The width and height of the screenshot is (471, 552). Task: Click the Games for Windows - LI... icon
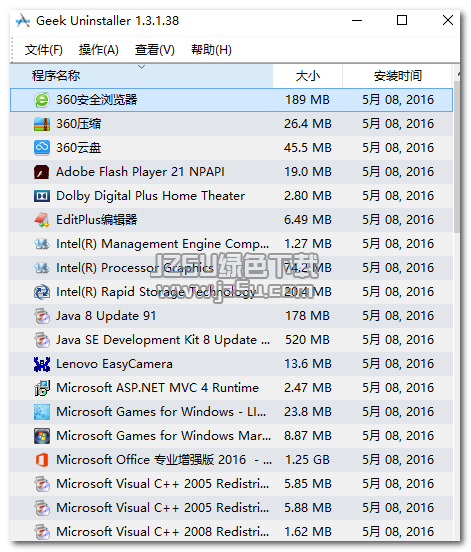(x=42, y=412)
